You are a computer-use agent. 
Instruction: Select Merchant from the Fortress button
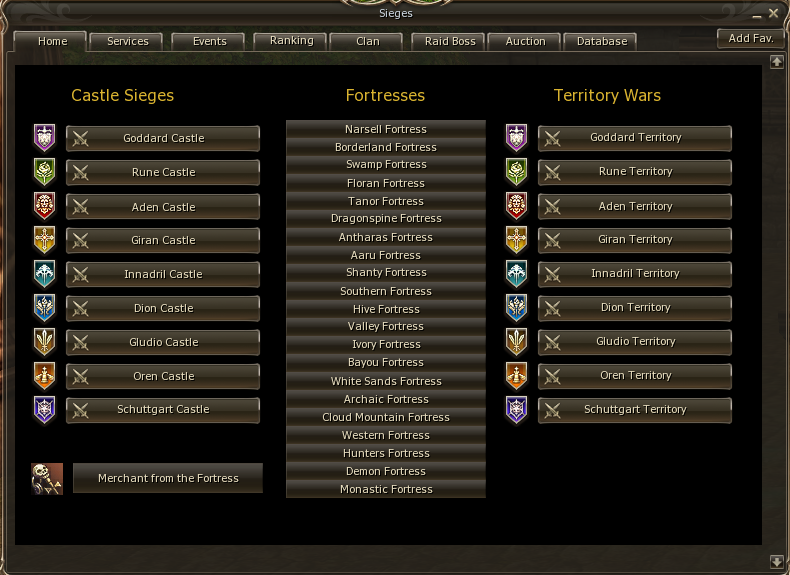click(x=168, y=478)
